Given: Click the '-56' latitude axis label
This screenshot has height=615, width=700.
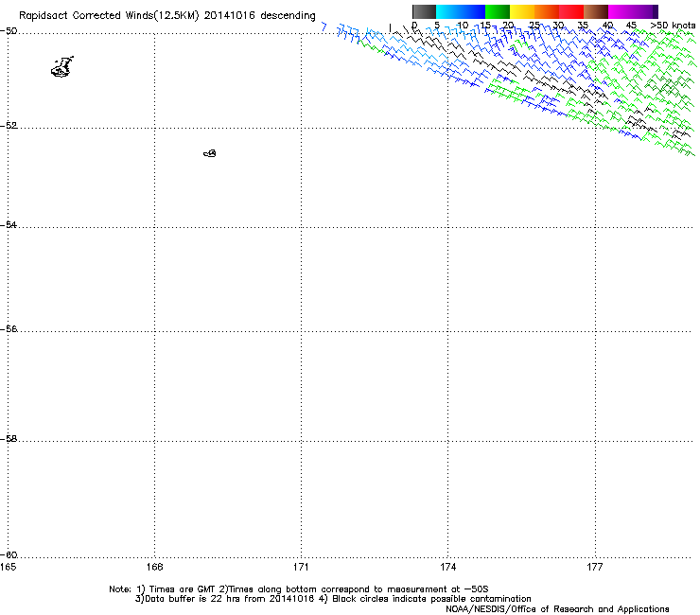Looking at the screenshot, I should tap(9, 328).
